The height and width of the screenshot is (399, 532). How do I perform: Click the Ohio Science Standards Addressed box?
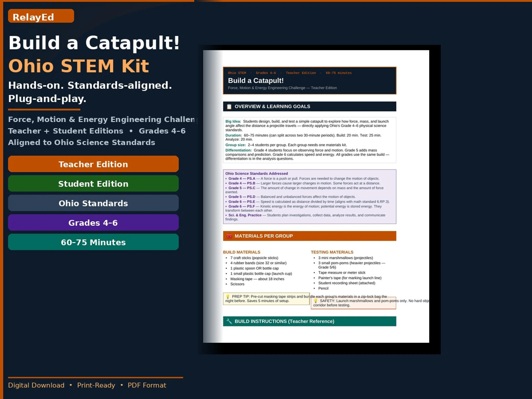tap(309, 196)
